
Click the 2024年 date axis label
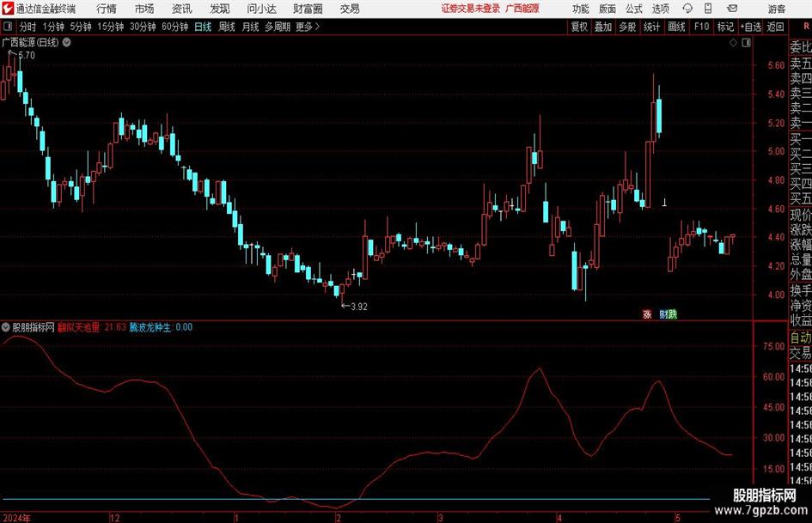(x=15, y=518)
